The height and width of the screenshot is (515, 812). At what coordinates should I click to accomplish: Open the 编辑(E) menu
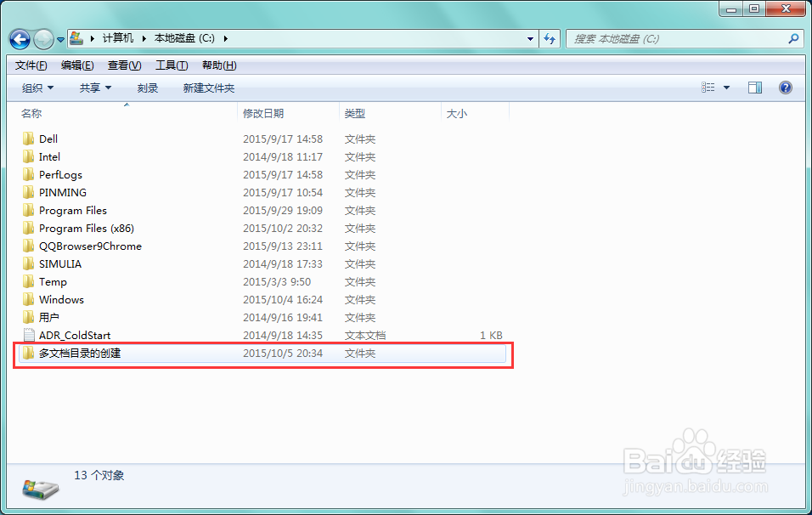click(77, 65)
